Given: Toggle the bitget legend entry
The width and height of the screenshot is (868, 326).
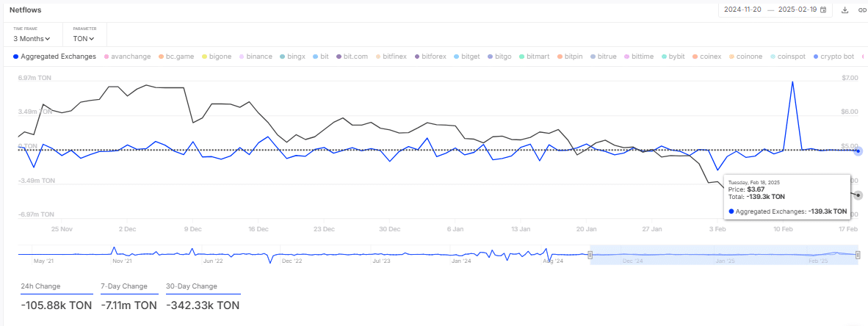Looking at the screenshot, I should tap(467, 56).
